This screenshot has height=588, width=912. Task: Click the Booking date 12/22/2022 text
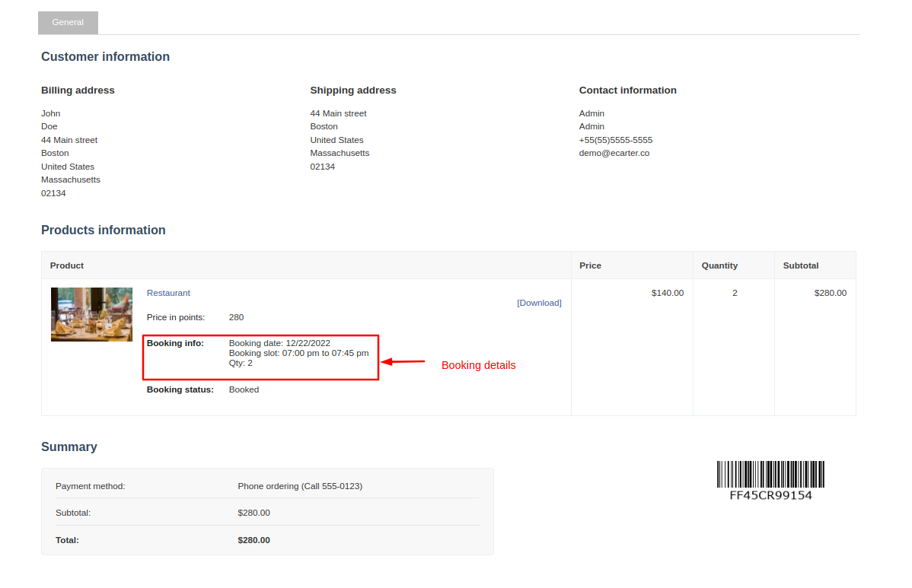pyautogui.click(x=279, y=343)
